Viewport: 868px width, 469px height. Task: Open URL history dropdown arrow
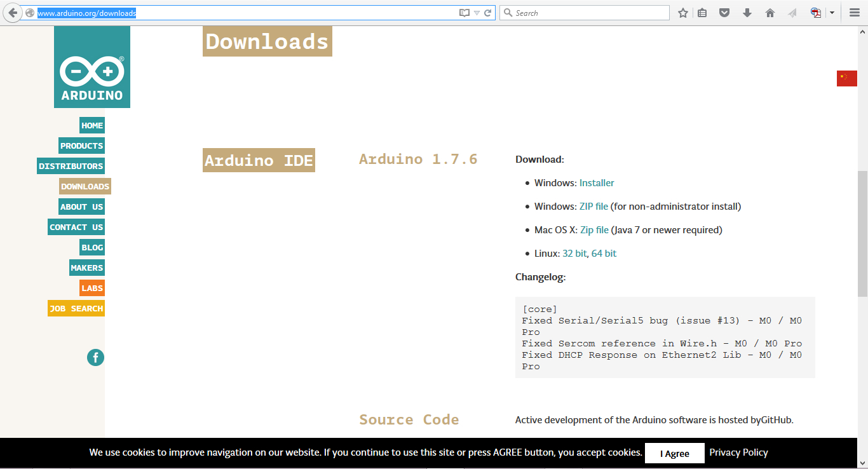click(x=477, y=13)
